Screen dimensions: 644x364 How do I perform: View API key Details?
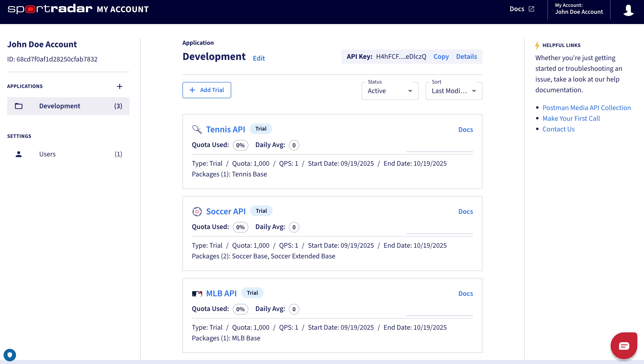(466, 57)
